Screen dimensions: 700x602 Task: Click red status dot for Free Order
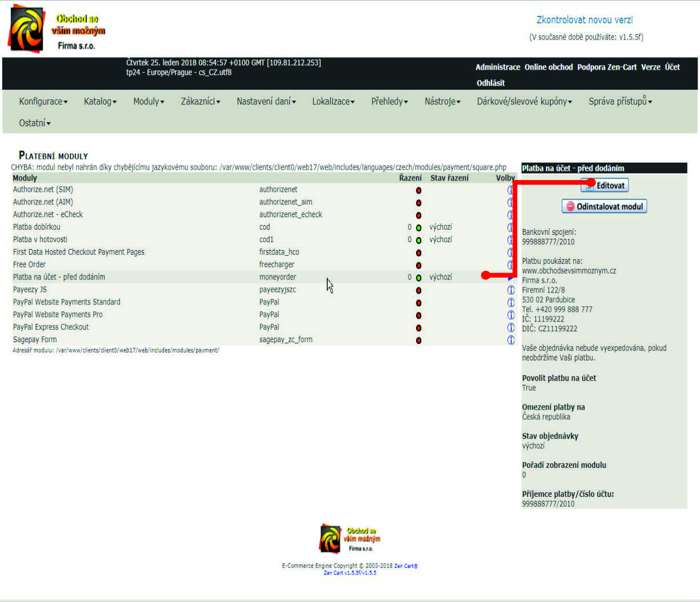pos(418,265)
